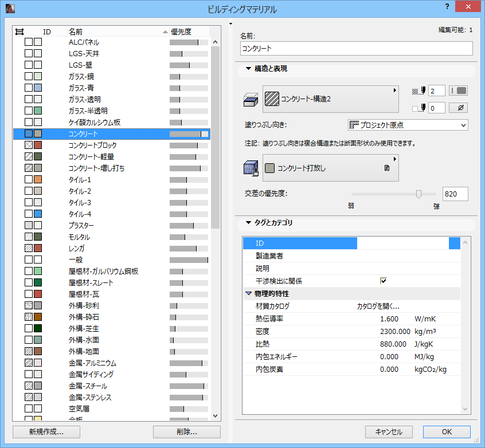Image resolution: width=485 pixels, height=448 pixels.
Task: Open the 塗りつぶし向き プロジェクト原点 dropdown
Action: 408,125
